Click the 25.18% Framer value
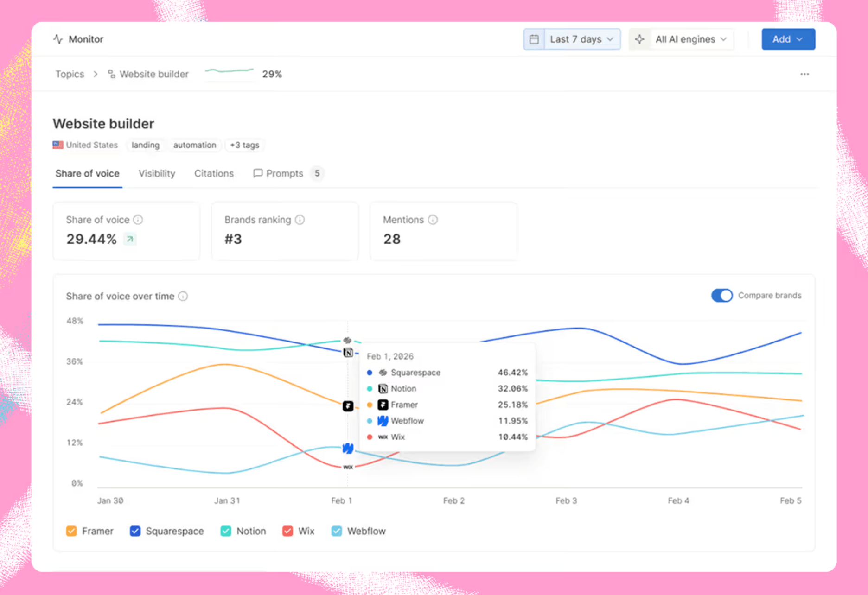868x595 pixels. (513, 405)
